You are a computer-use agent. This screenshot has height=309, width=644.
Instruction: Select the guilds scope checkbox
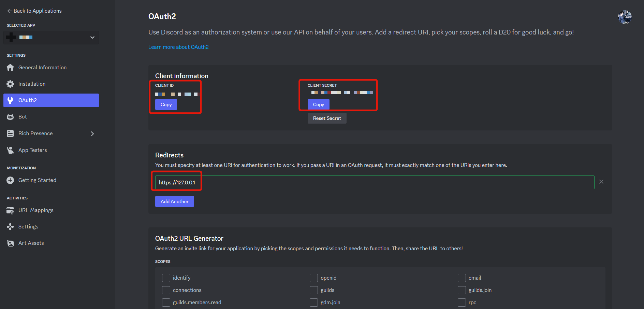pos(314,290)
